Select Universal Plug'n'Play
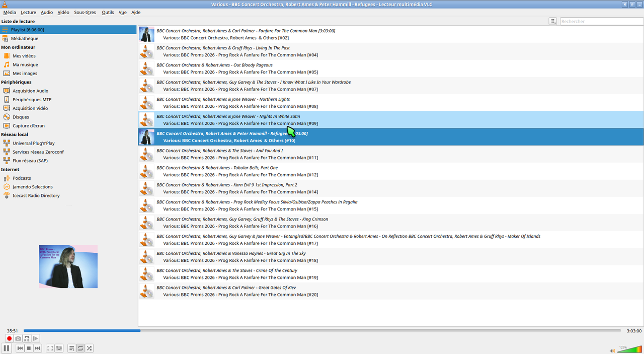 pyautogui.click(x=68, y=143)
